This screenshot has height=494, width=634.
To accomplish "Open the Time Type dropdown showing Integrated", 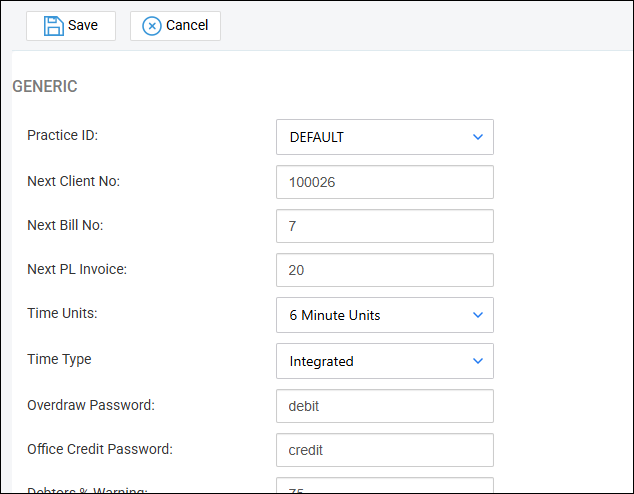I will point(384,361).
